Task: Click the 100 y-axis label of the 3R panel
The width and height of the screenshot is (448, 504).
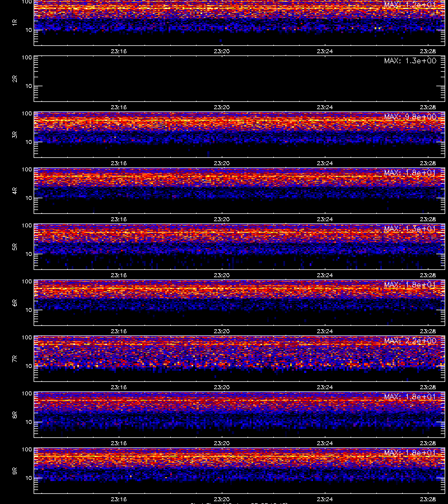Action: (27, 114)
